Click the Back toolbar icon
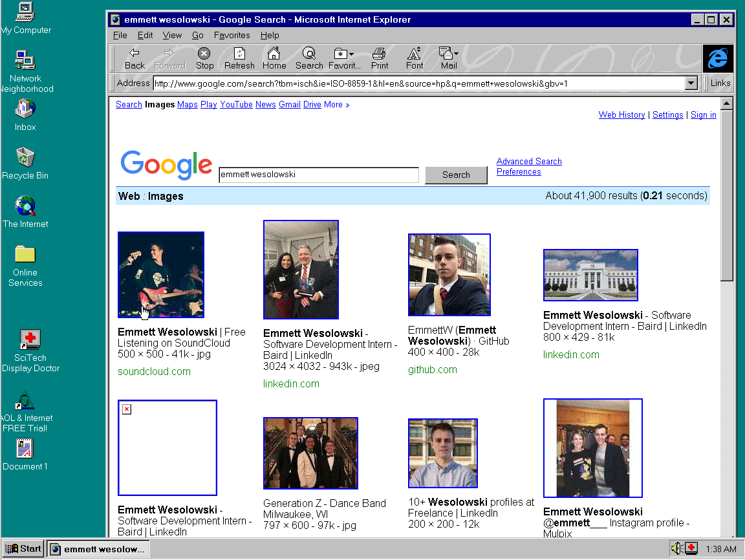 coord(135,58)
